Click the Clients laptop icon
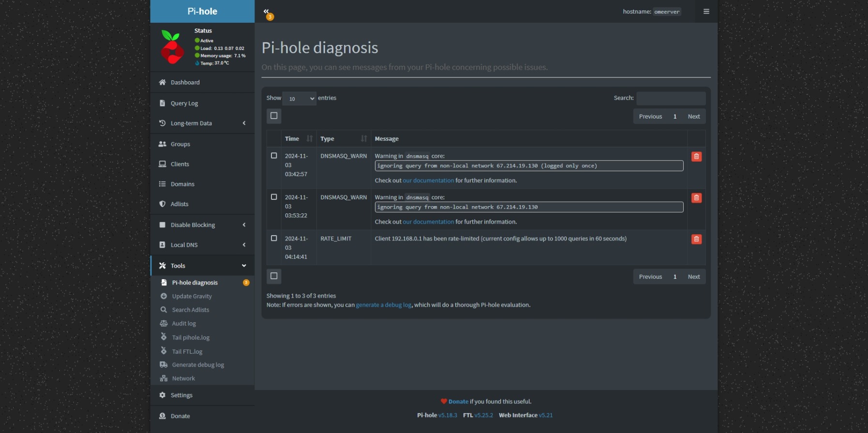The height and width of the screenshot is (433, 868). (x=163, y=164)
